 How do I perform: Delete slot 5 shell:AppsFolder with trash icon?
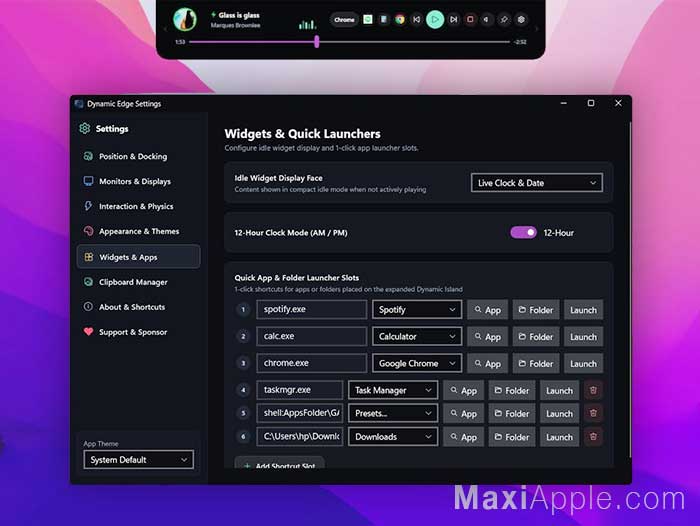593,413
